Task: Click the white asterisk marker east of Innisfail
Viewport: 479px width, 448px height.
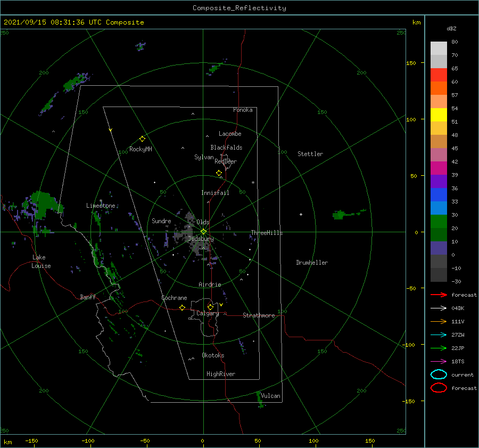Action: tap(253, 183)
